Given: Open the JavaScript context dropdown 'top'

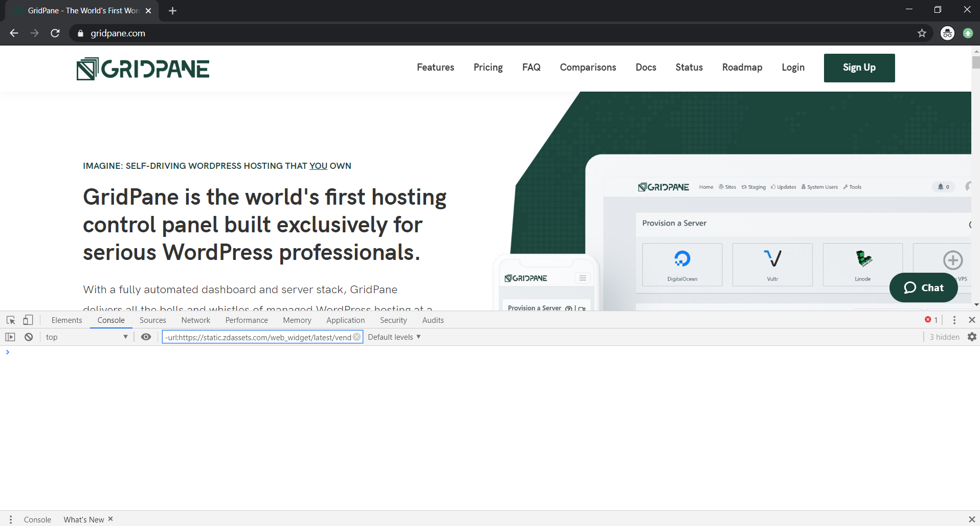Looking at the screenshot, I should [86, 337].
